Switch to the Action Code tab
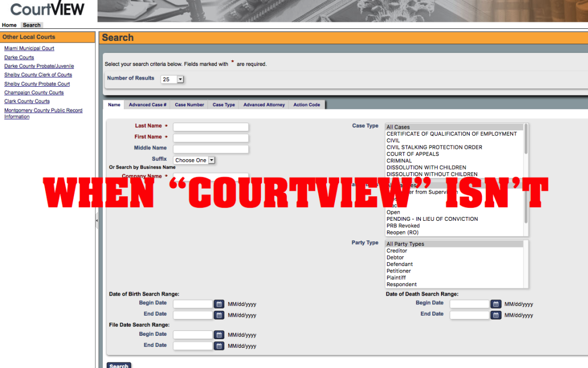This screenshot has width=588, height=368. [307, 105]
